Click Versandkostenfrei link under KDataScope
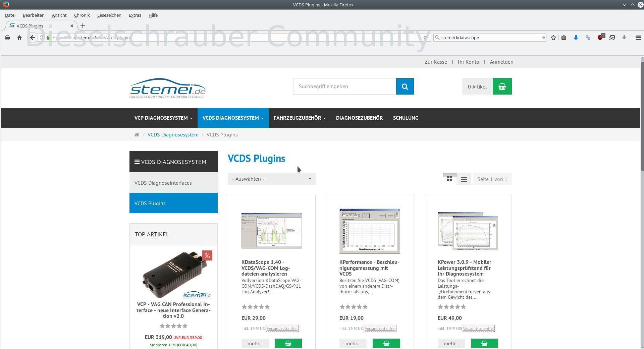The image size is (644, 349). (282, 329)
